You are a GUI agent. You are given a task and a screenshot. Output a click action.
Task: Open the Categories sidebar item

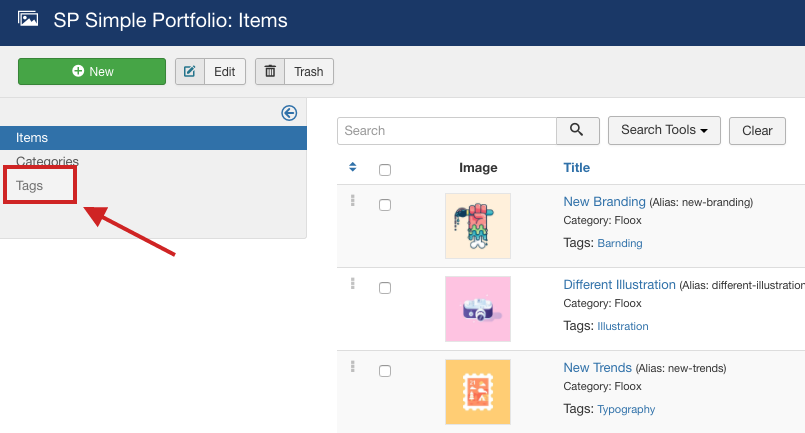47,161
